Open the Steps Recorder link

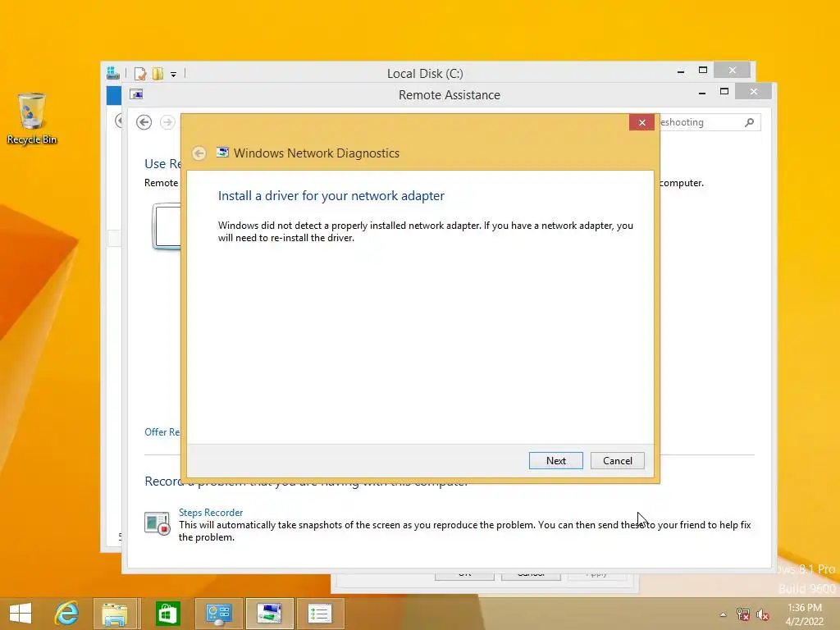point(211,513)
